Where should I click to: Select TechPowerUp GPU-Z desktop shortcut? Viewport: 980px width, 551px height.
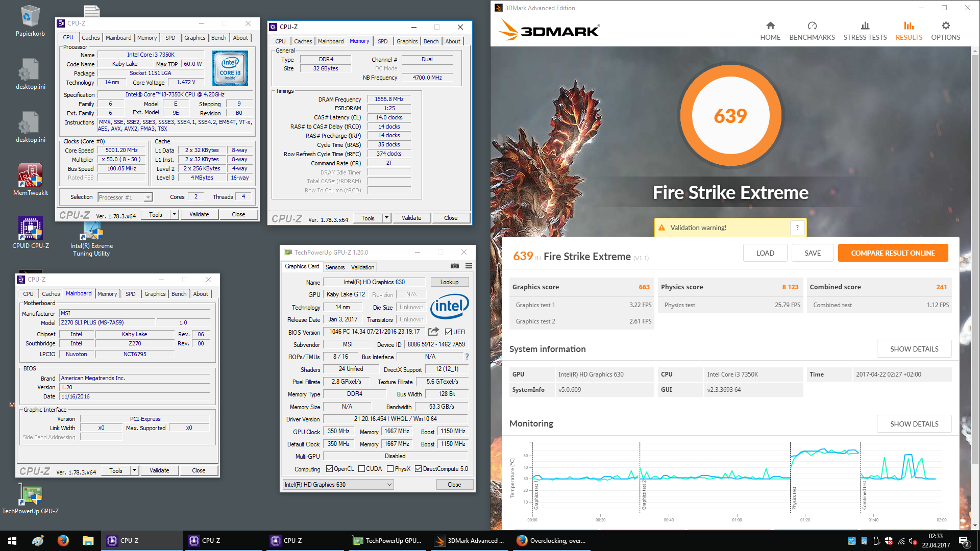tap(30, 498)
